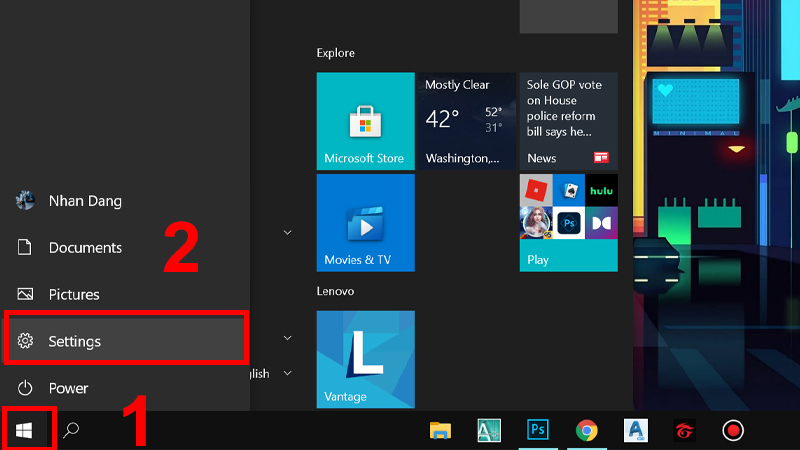The height and width of the screenshot is (450, 800).
Task: Expand the chevron next to the 'lish' text
Action: pyautogui.click(x=288, y=373)
